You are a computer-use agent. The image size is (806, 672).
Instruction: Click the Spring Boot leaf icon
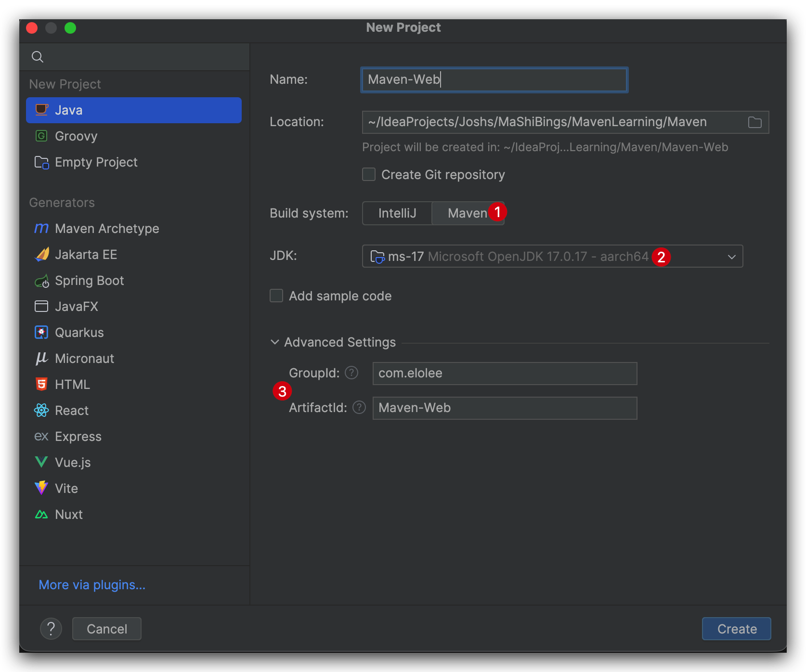click(x=42, y=281)
